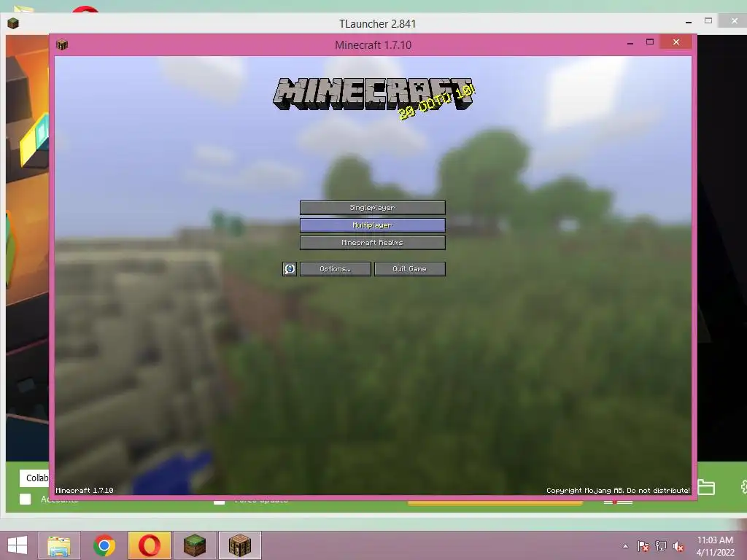The width and height of the screenshot is (747, 560).
Task: Click the Singleplayer button
Action: (373, 208)
